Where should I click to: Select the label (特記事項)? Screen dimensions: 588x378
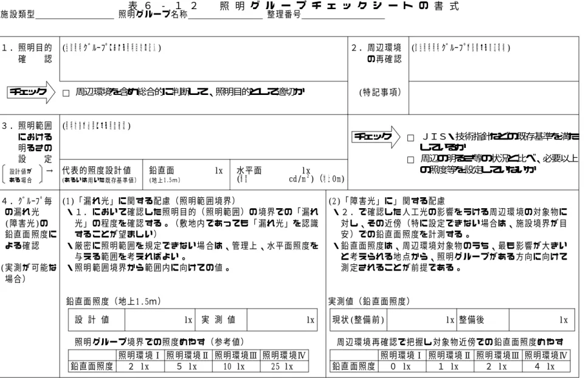pos(380,93)
